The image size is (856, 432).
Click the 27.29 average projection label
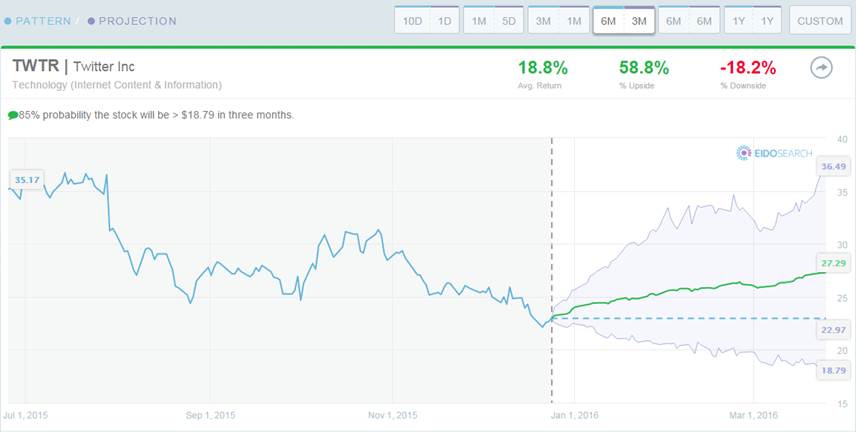pyautogui.click(x=833, y=263)
